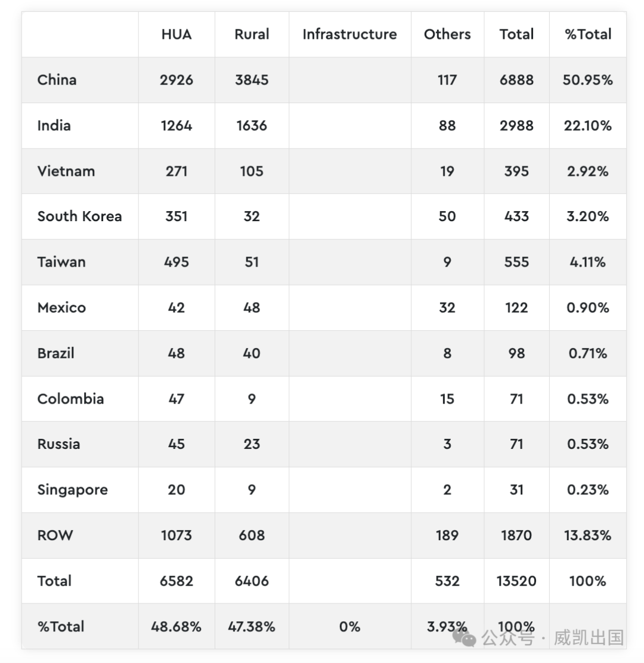Image resolution: width=644 pixels, height=663 pixels.
Task: Click Vietnam's total value 395
Action: pyautogui.click(x=516, y=171)
